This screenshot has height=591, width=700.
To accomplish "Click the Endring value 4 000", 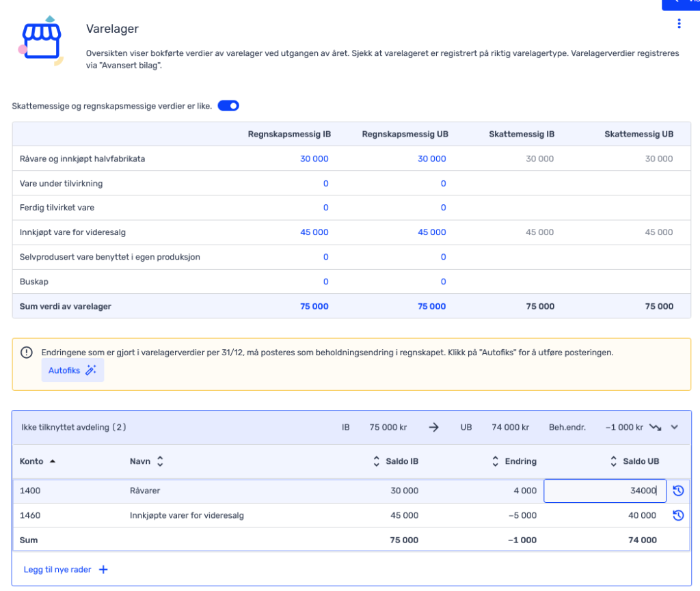I will [525, 491].
